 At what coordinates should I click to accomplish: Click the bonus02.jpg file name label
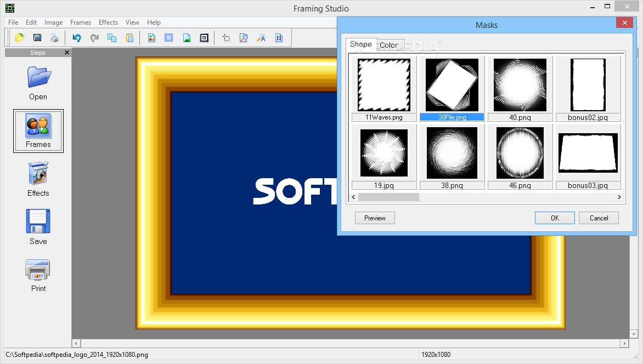coord(588,117)
